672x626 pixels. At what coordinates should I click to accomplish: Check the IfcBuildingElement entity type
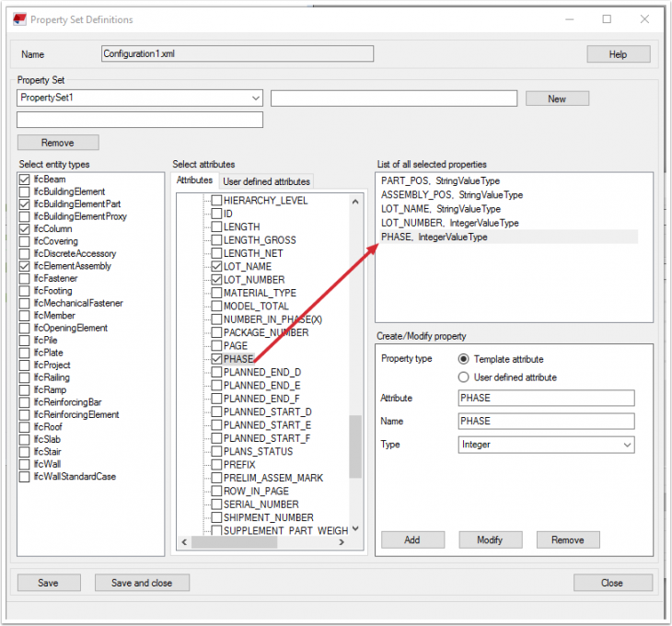coord(25,191)
